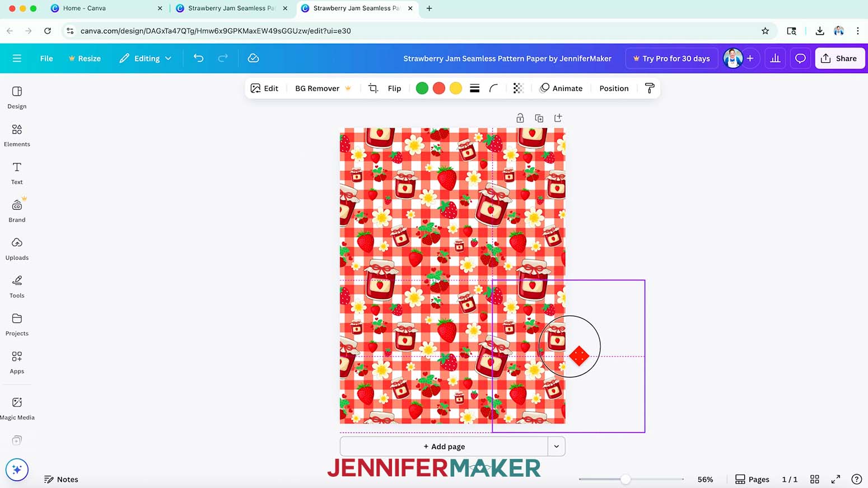Viewport: 868px width, 488px height.
Task: Select the red color swatch
Action: (439, 88)
